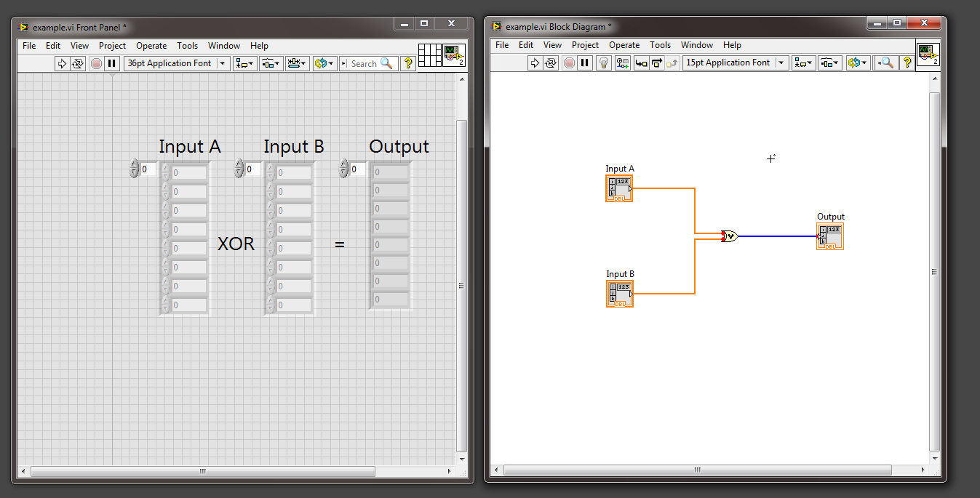Click the Step Into debugging icon
Image resolution: width=980 pixels, height=498 pixels.
641,63
